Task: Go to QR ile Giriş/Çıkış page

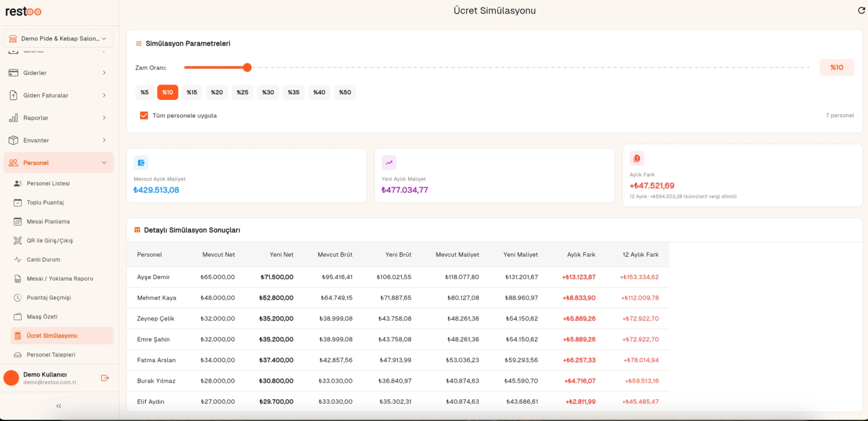Action: tap(62, 241)
